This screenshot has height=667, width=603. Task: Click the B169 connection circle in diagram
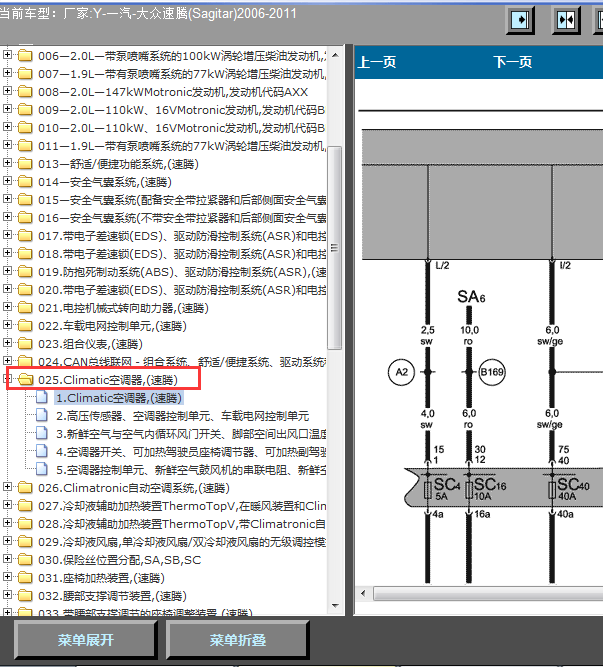click(492, 372)
